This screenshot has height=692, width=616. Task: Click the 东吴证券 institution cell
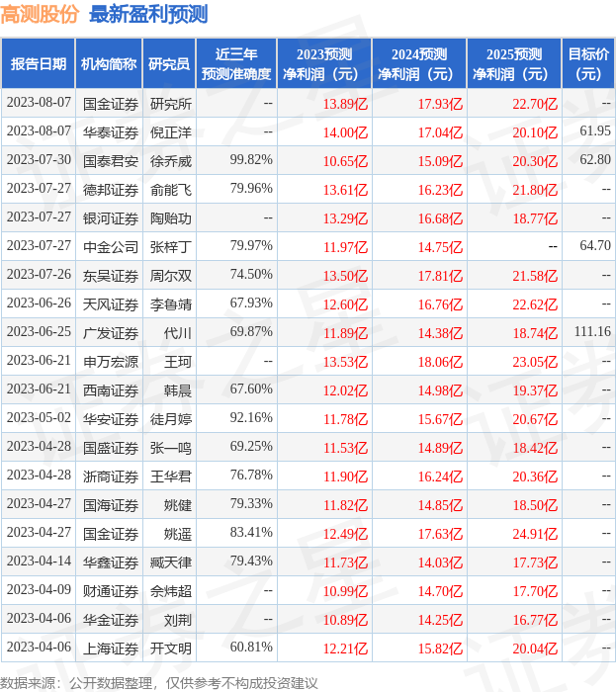[x=111, y=276]
